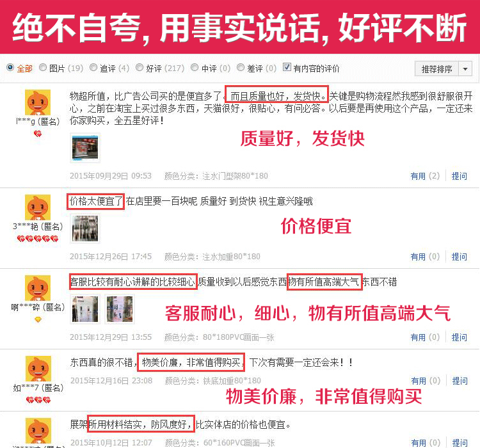Uncheck 有内容的评价 checkbox
Screen dimensions: 480x448
pos(287,67)
